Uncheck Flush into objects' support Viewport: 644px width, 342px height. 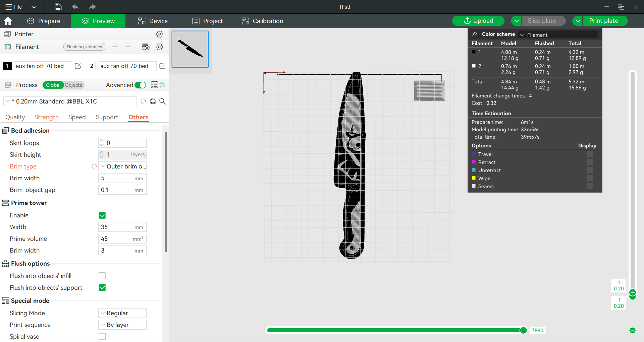click(x=102, y=288)
